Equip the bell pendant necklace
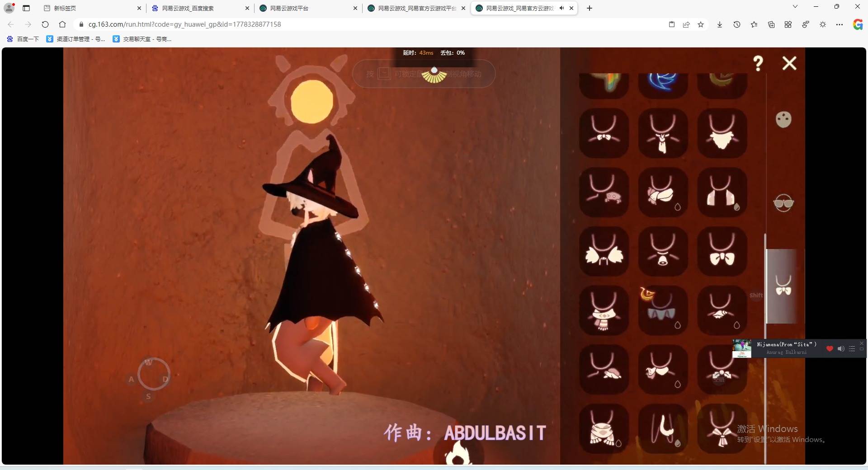Screen dimensions: 868x470 click(663, 251)
